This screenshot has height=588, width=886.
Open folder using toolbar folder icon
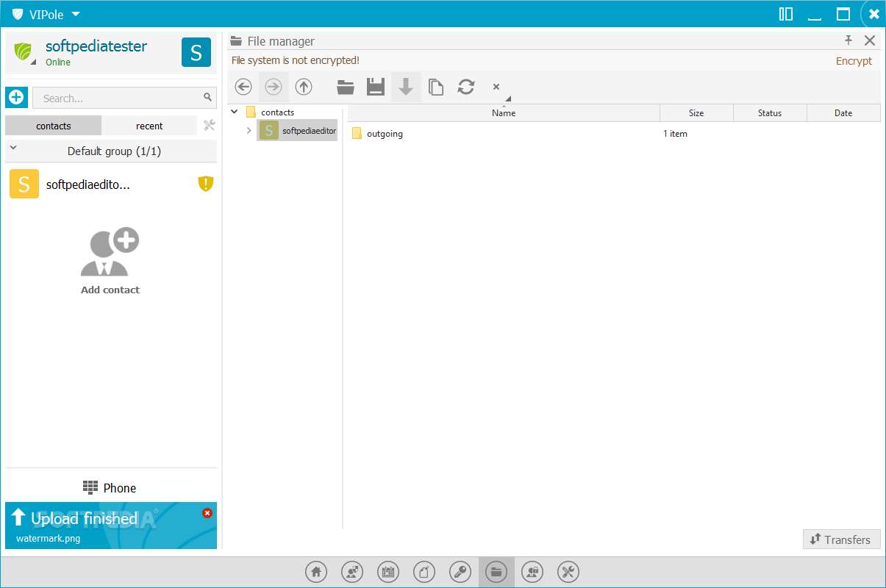click(x=346, y=87)
